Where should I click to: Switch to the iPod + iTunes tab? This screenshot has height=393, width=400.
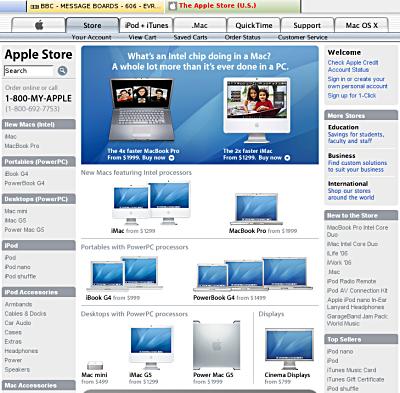[146, 25]
